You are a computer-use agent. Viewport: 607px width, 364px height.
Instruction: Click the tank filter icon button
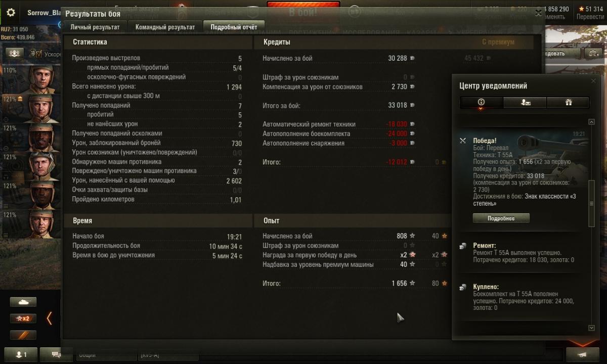coord(23,302)
